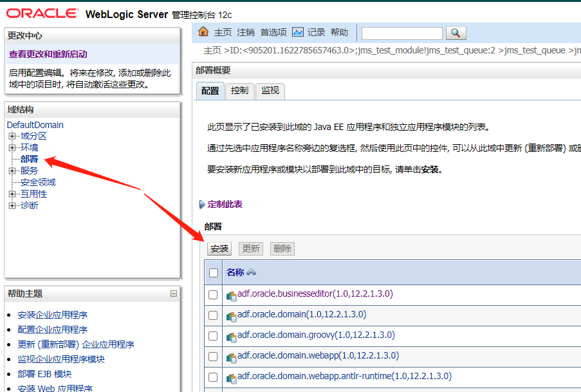Check the adf.oracle.businesseditor row checkbox

tap(213, 295)
